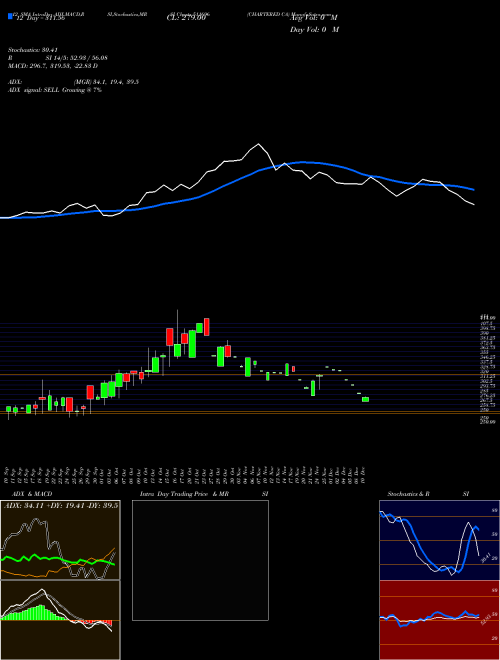Click 'ADX signal: SELL' status text
The width and height of the screenshot is (500, 660).
coord(55,90)
